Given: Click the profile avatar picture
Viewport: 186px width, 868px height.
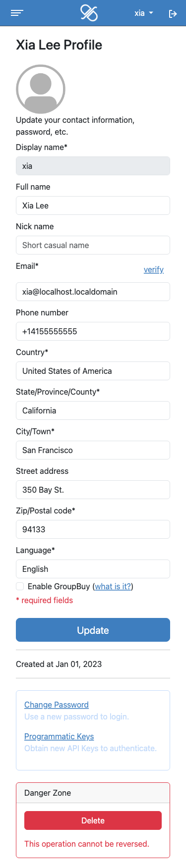Looking at the screenshot, I should (41, 89).
